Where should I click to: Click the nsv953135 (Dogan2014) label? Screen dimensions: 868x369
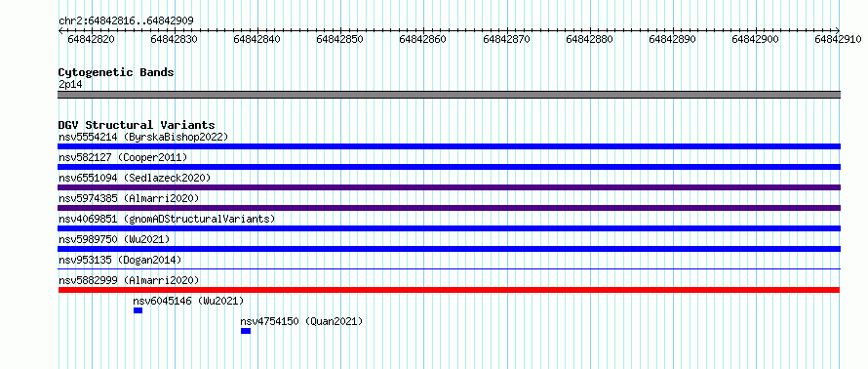pyautogui.click(x=120, y=260)
